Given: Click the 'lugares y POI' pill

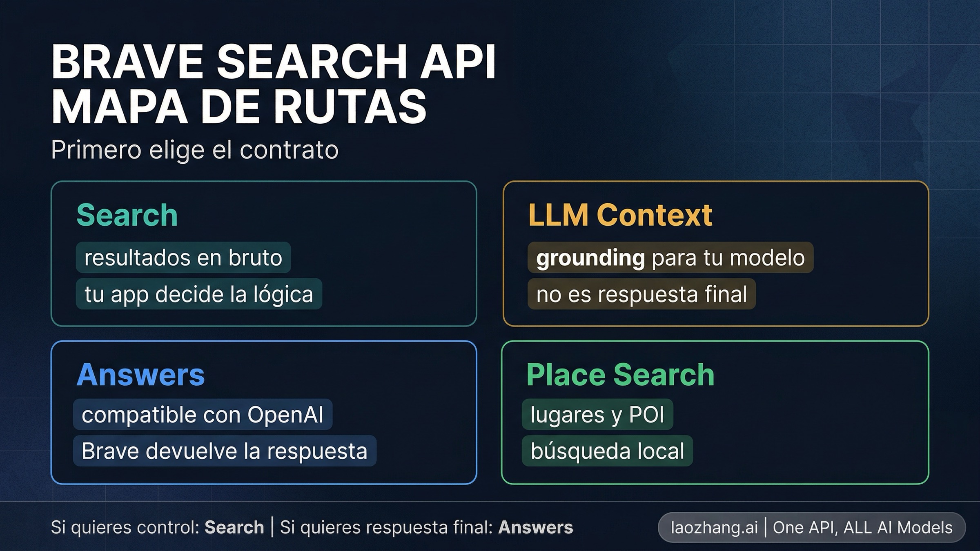Looking at the screenshot, I should (x=597, y=414).
